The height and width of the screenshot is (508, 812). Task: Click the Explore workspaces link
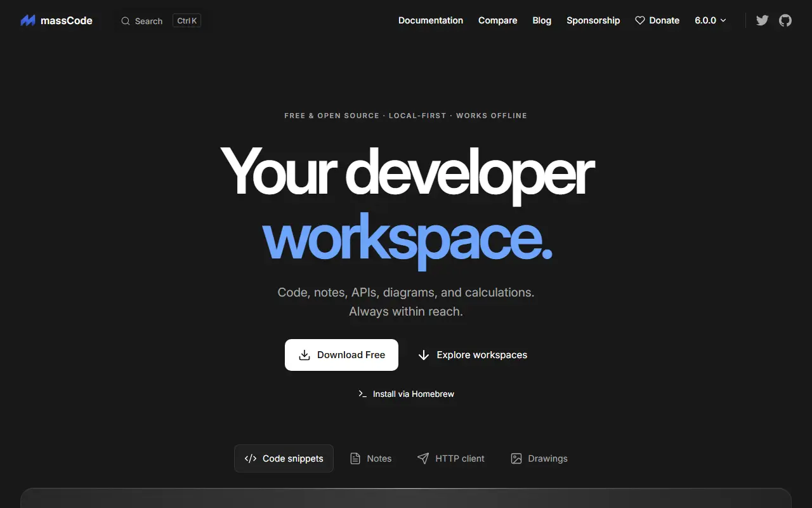473,355
